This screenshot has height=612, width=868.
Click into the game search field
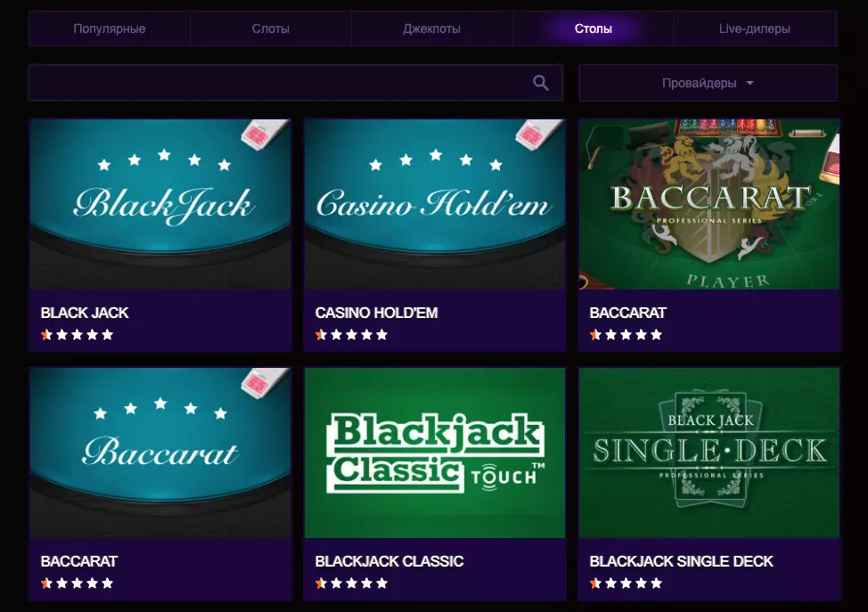coord(276,83)
